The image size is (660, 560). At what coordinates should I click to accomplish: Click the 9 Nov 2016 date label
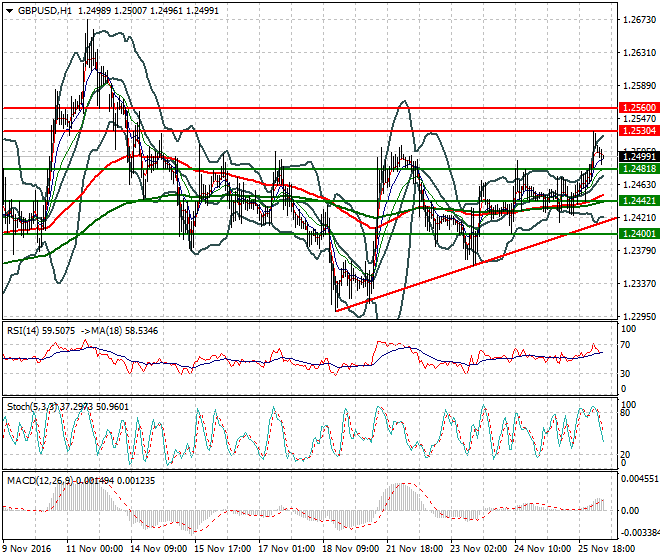(x=27, y=549)
